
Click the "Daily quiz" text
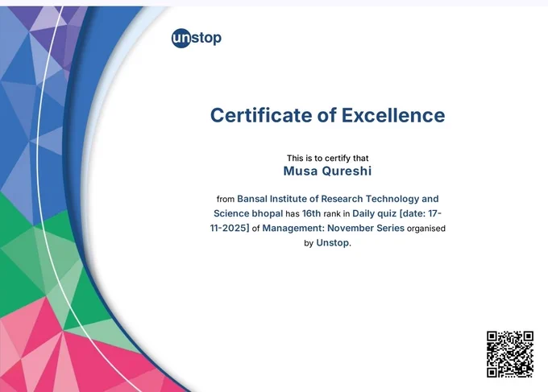[x=374, y=213]
